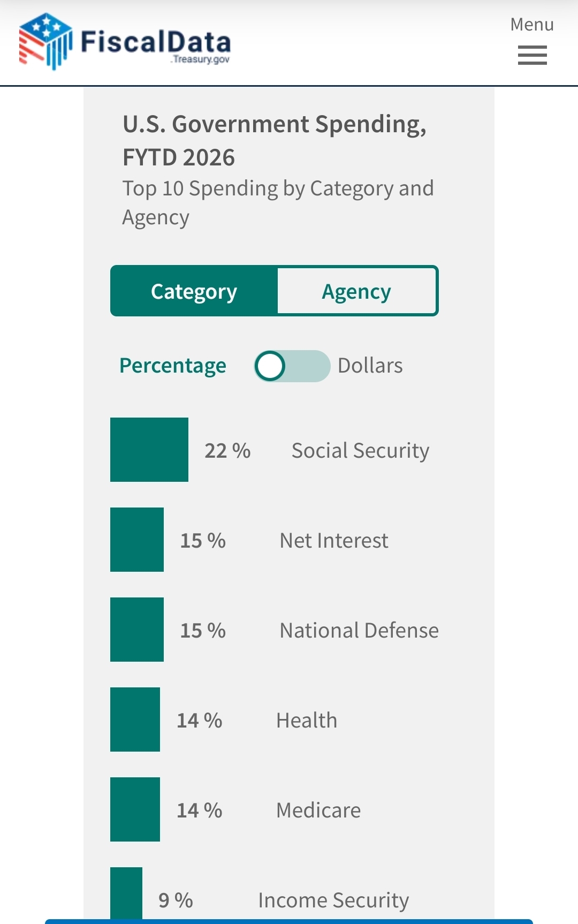Click the Medicare spending bar
578x924 pixels.
coord(135,809)
